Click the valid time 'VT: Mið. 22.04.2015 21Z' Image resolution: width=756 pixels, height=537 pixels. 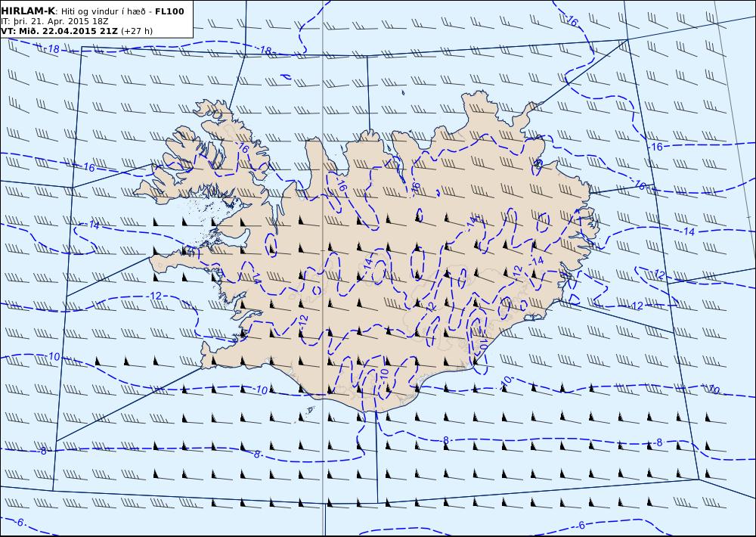coord(59,31)
